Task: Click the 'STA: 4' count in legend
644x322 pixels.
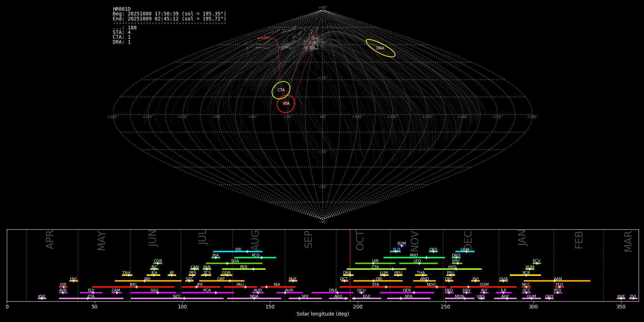Action: [122, 33]
